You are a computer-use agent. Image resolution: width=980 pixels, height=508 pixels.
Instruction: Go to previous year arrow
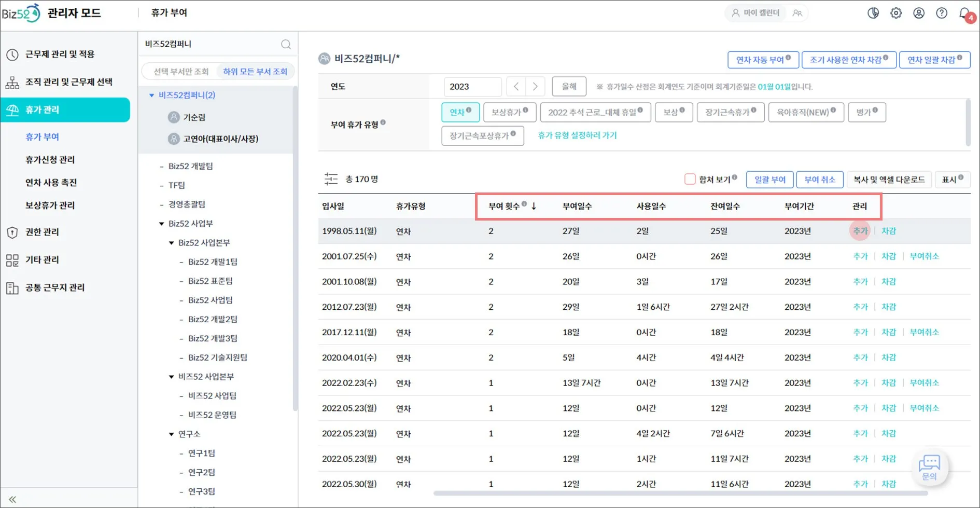pyautogui.click(x=516, y=87)
